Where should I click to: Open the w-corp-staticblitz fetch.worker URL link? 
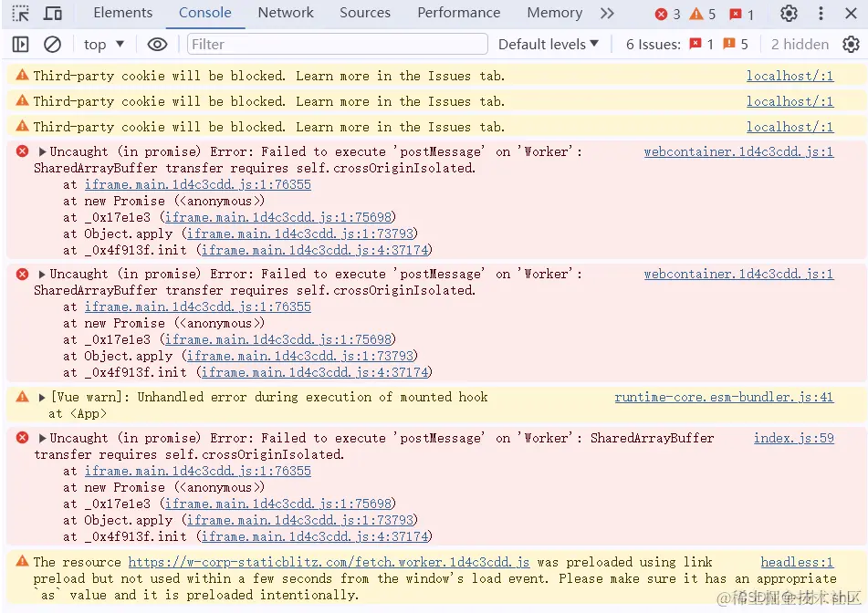[329, 562]
